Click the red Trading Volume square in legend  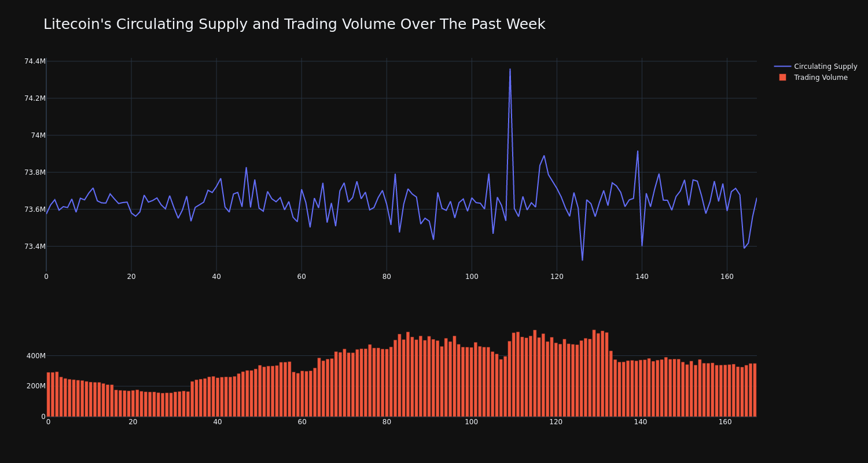pos(782,78)
